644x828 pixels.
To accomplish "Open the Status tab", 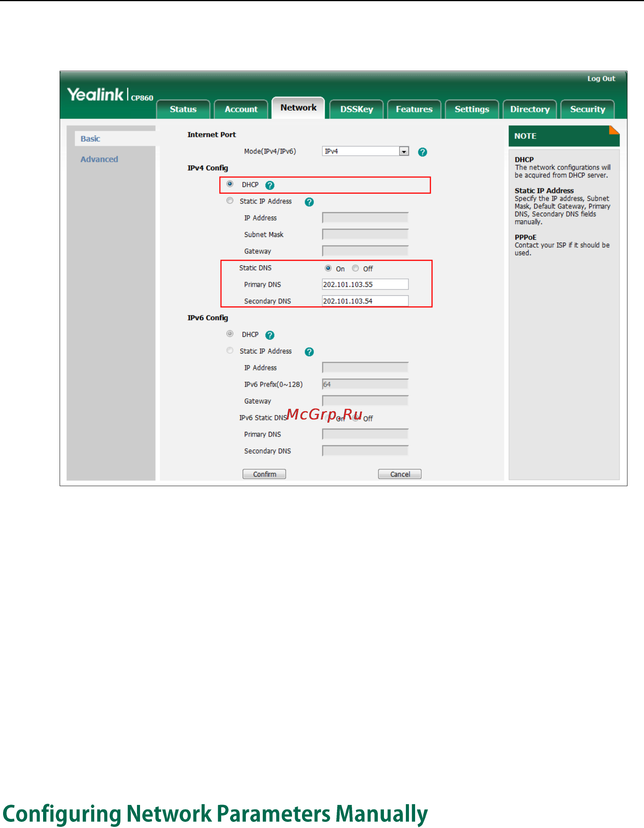I will click(x=184, y=109).
